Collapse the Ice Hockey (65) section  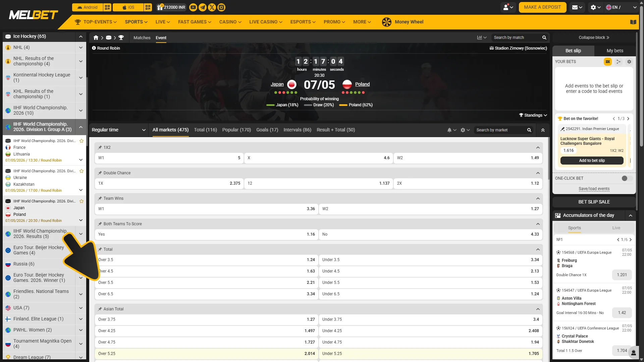click(81, 36)
